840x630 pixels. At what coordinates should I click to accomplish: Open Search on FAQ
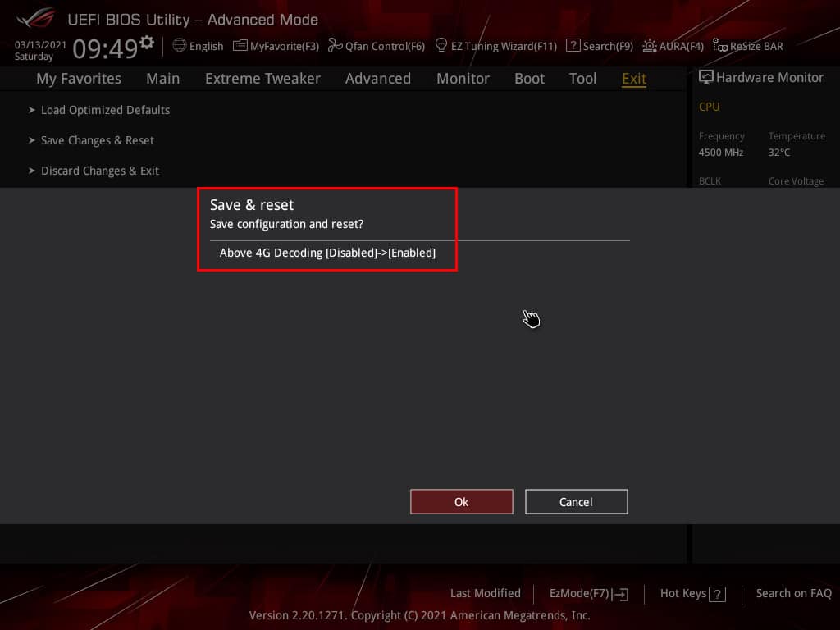(793, 593)
